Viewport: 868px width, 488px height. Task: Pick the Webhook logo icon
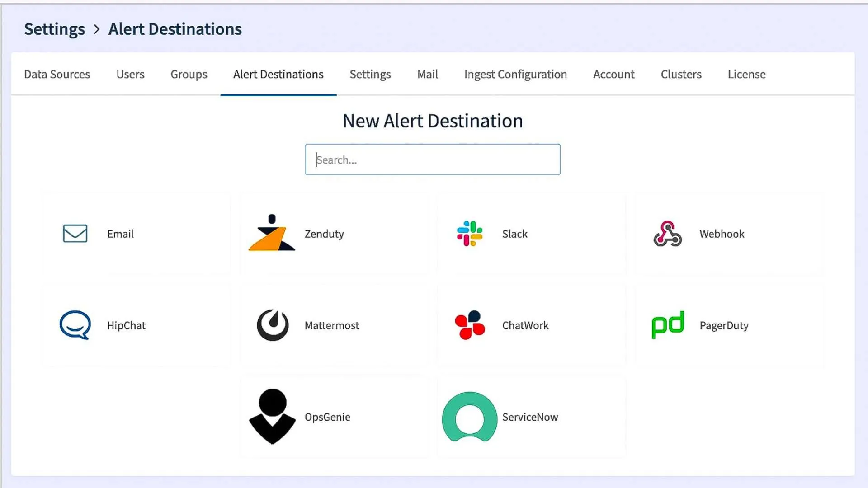tap(668, 234)
